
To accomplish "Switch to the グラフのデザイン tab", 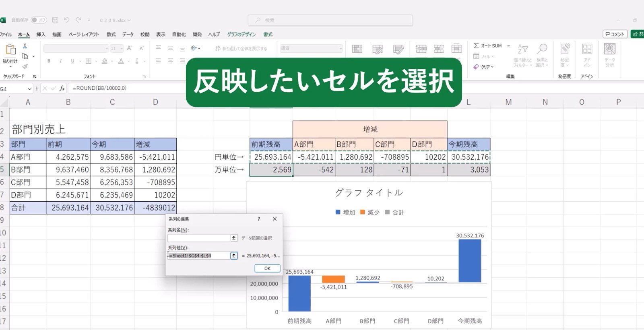I will 242,35.
